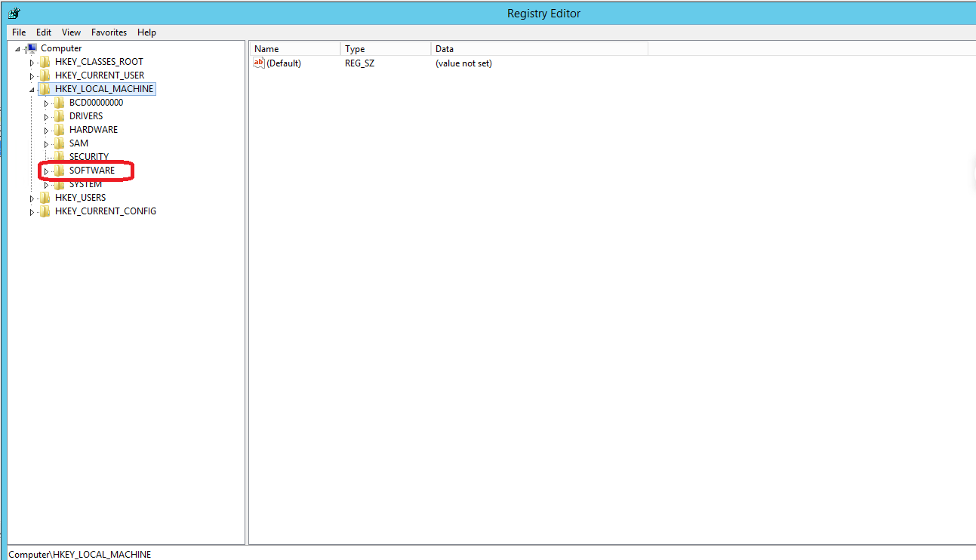Open the File menu

click(18, 32)
